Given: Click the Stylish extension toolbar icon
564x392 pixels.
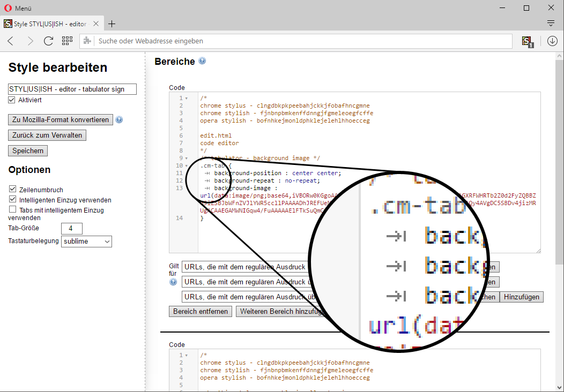Looking at the screenshot, I should pos(528,41).
